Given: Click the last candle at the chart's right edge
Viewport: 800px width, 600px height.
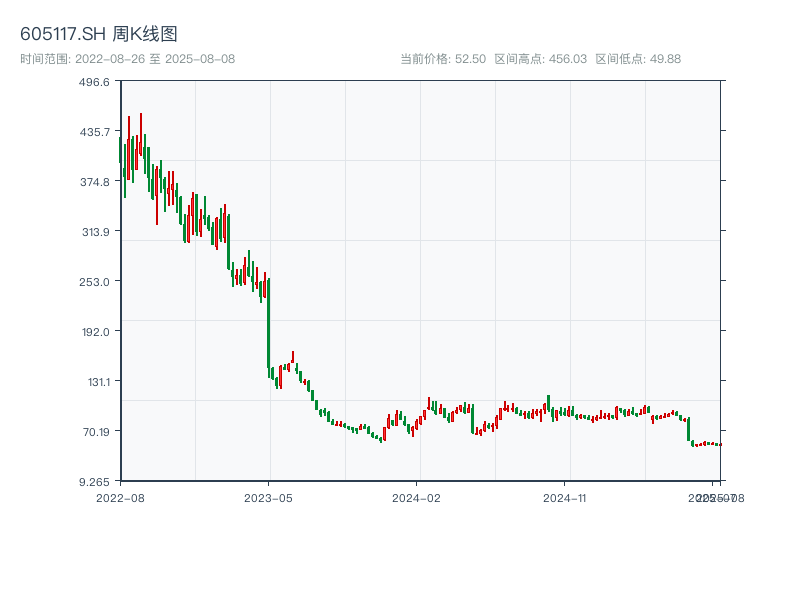Looking at the screenshot, I should pos(719,444).
